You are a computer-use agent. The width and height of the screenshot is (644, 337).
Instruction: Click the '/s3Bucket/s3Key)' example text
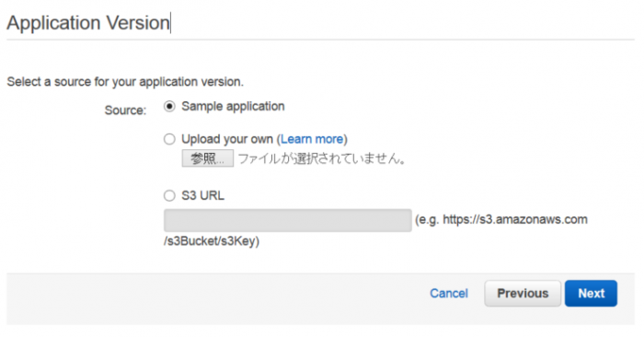click(x=212, y=241)
